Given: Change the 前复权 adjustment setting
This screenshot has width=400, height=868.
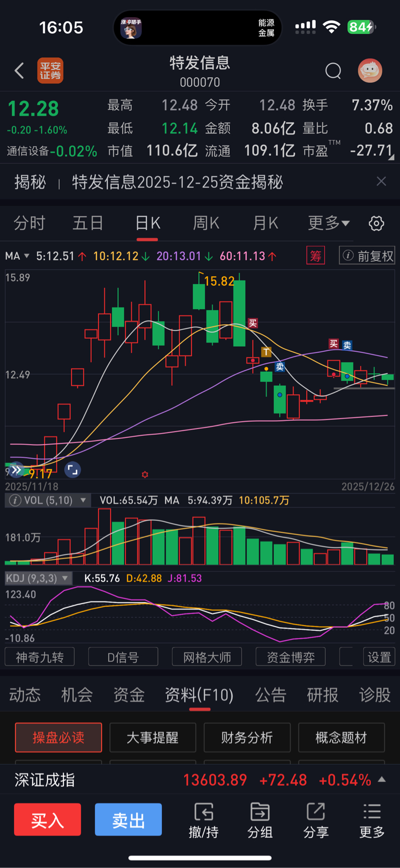Looking at the screenshot, I should pos(367,256).
